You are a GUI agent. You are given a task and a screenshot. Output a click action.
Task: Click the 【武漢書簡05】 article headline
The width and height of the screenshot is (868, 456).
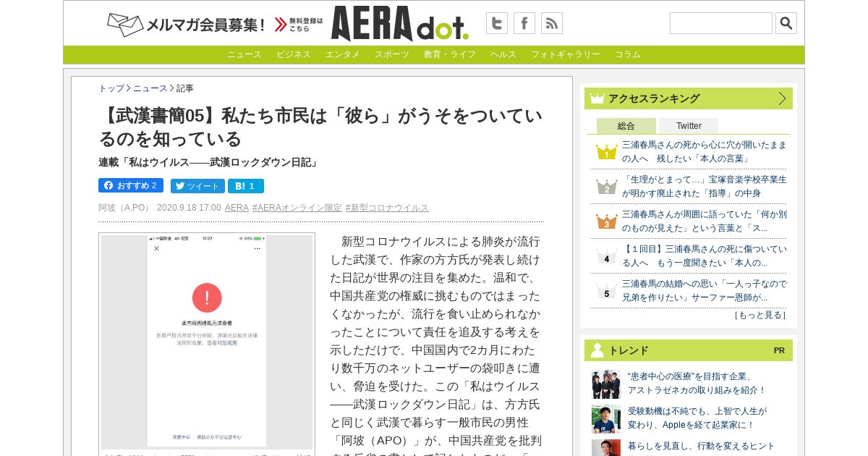tap(320, 127)
